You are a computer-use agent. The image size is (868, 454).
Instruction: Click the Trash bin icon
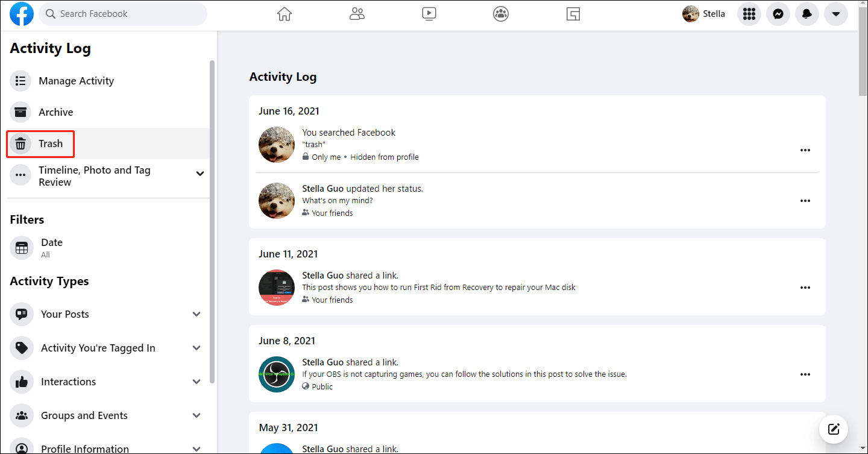click(x=20, y=143)
